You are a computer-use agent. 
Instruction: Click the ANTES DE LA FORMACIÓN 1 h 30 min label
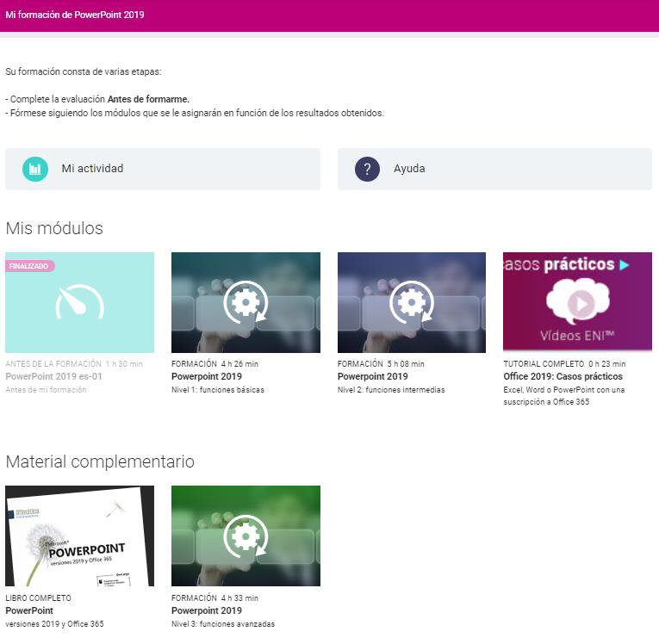click(x=74, y=364)
